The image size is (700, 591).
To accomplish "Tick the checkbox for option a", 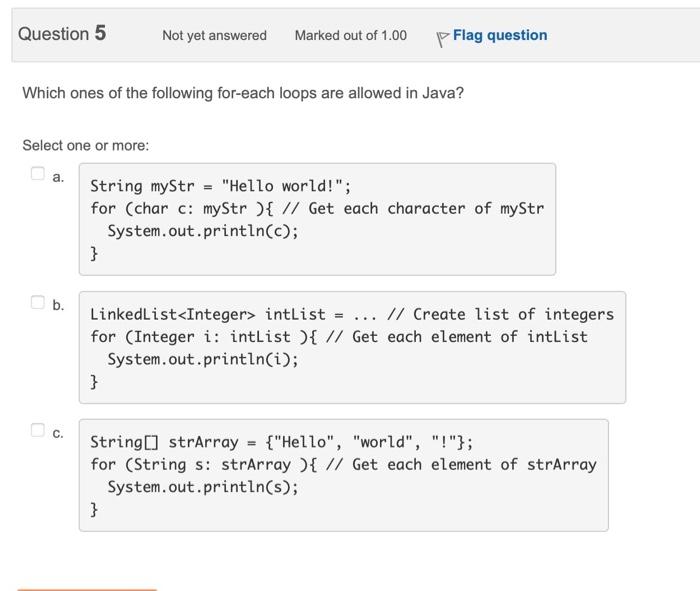I will point(38,173).
